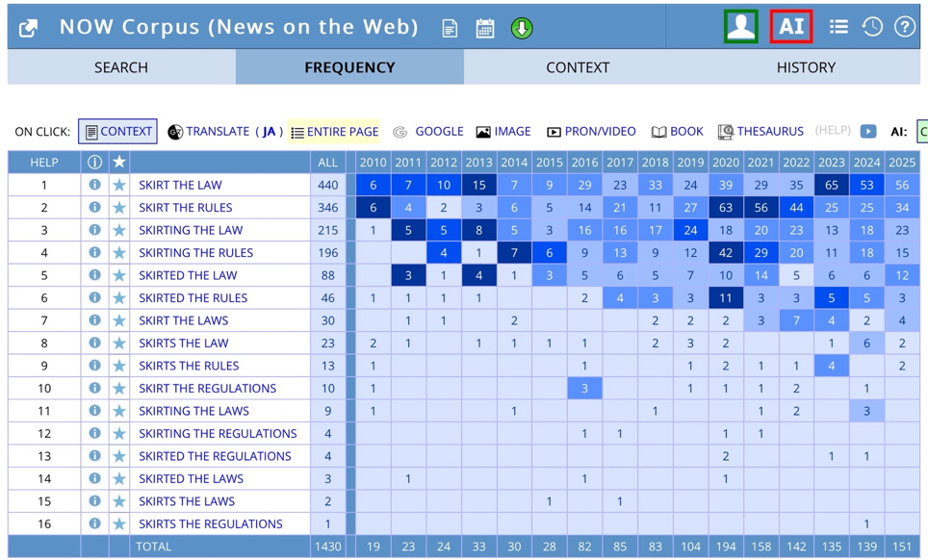
Task: Click 65 cell for SKIRT THE LAW 2023
Action: [x=832, y=185]
